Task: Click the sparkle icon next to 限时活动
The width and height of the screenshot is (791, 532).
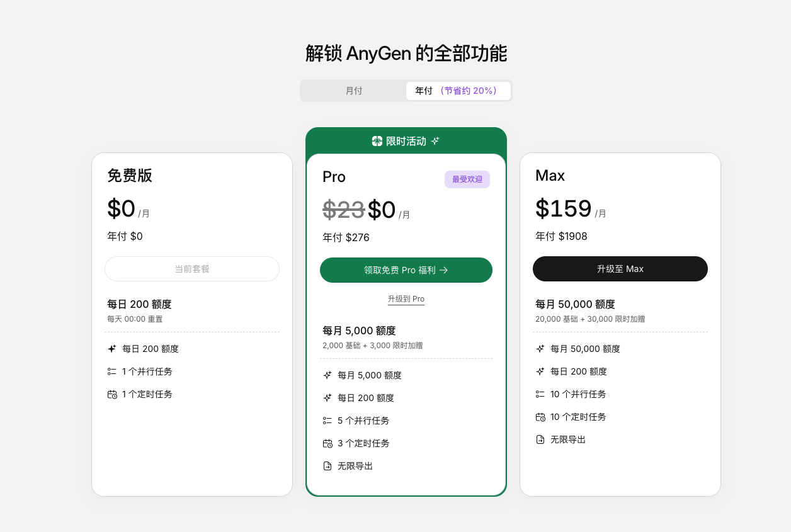Action: point(435,141)
